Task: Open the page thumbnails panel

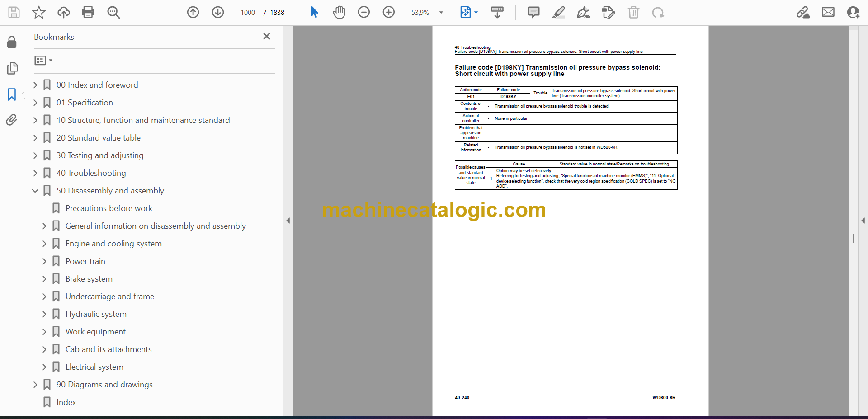Action: point(12,68)
